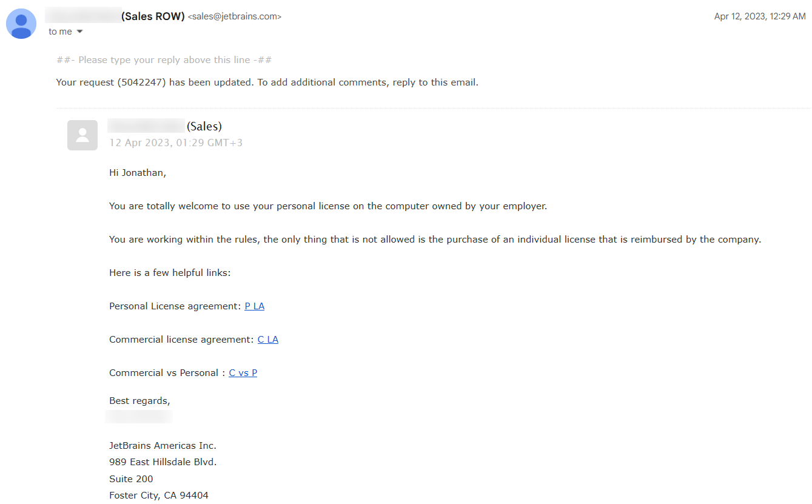Follow the C vs P comparison link

coord(243,373)
